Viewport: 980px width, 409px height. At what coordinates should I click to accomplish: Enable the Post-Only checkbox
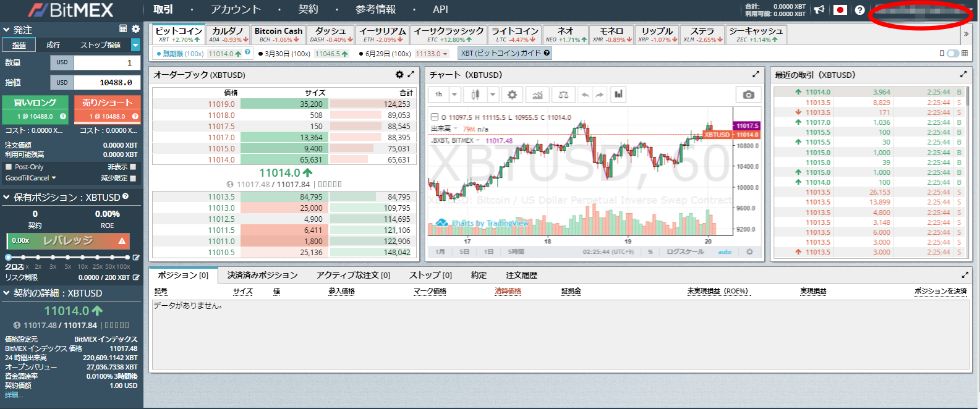(9, 167)
